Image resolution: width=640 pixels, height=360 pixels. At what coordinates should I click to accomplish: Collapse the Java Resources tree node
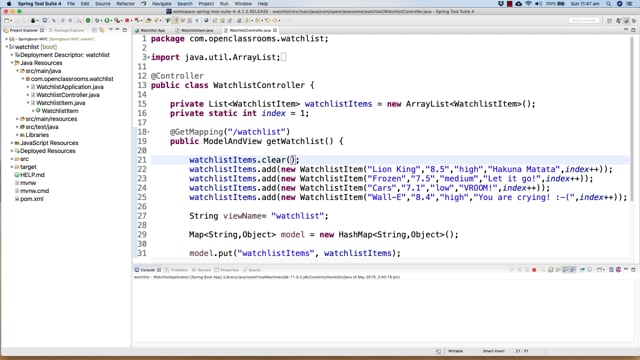12,63
